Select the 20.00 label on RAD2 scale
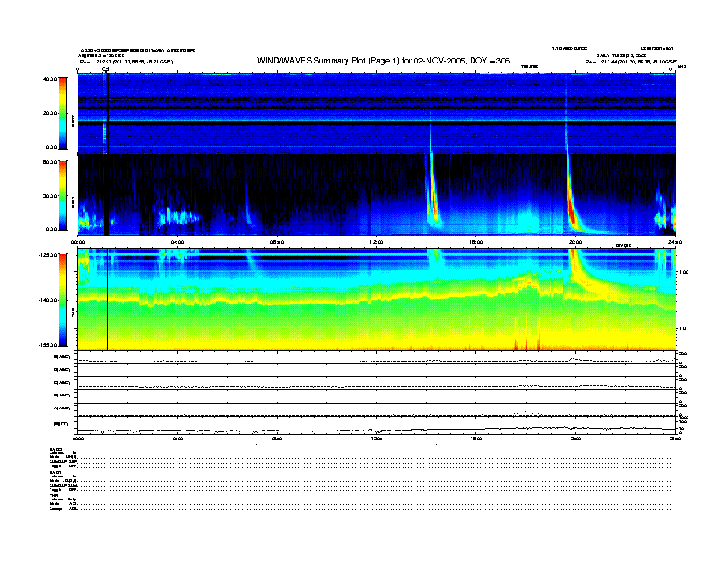This screenshot has height=563, width=728. (x=50, y=113)
